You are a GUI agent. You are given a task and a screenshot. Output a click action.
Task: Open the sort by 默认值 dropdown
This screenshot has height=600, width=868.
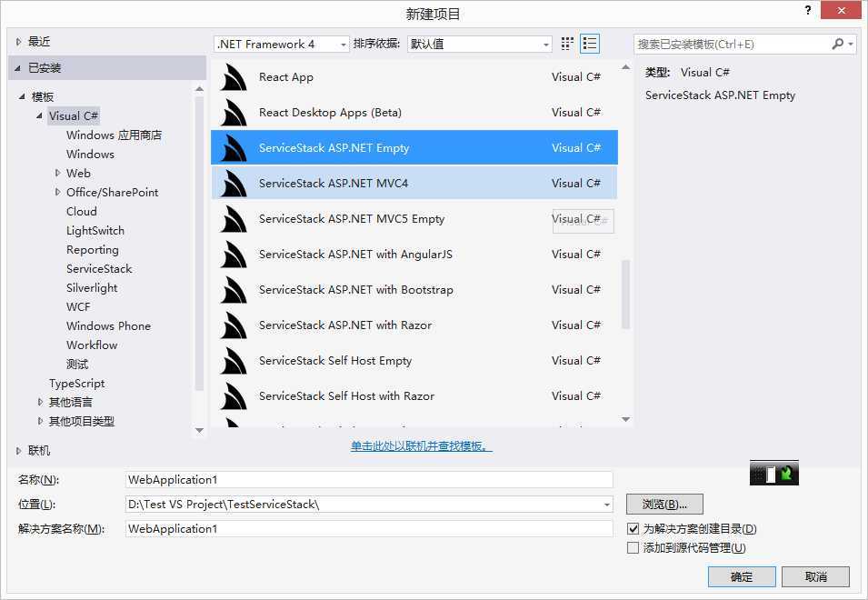(479, 44)
